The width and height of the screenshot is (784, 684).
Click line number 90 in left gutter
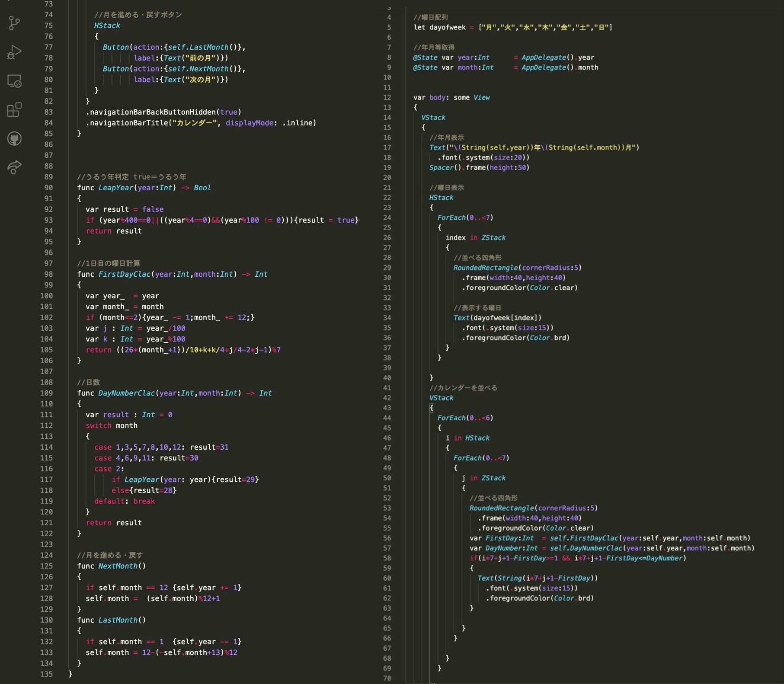click(48, 188)
